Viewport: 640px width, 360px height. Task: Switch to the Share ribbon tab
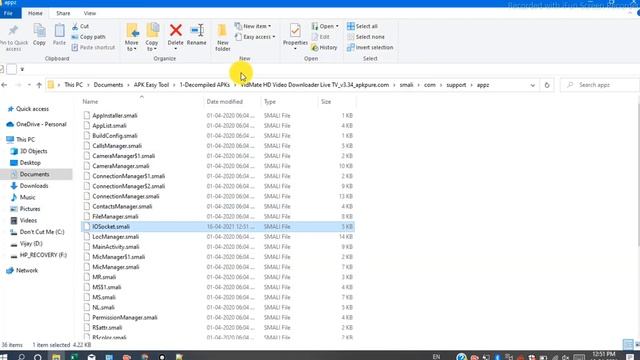pyautogui.click(x=63, y=13)
